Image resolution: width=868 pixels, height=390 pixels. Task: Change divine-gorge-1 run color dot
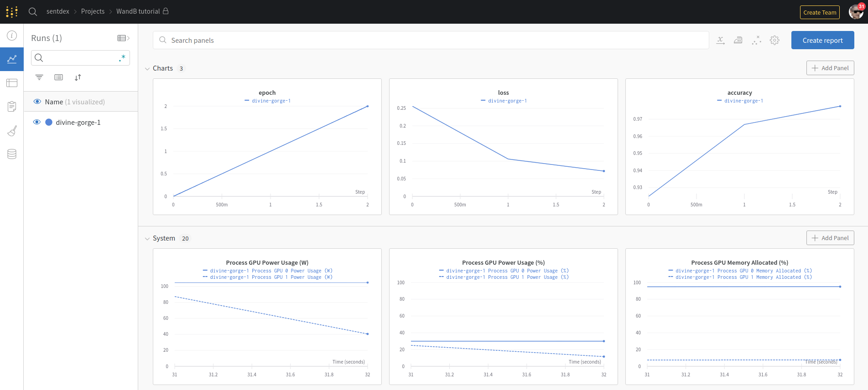coord(49,122)
